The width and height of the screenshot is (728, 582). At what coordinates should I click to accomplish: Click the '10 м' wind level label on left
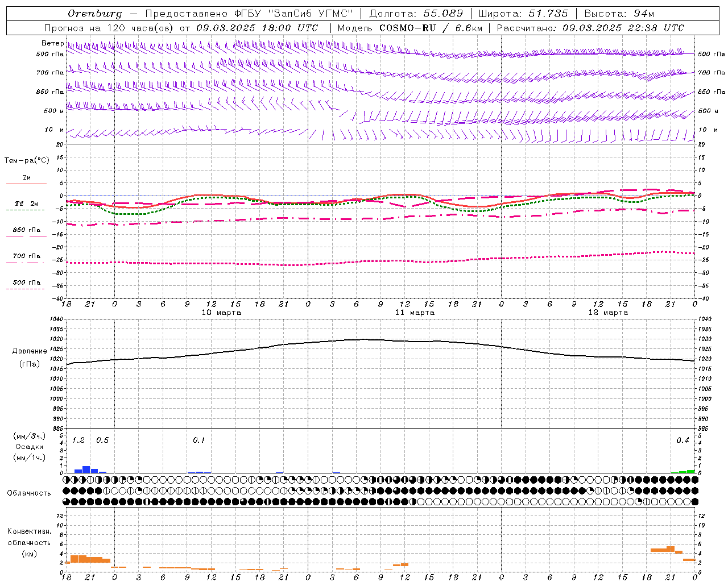54,130
